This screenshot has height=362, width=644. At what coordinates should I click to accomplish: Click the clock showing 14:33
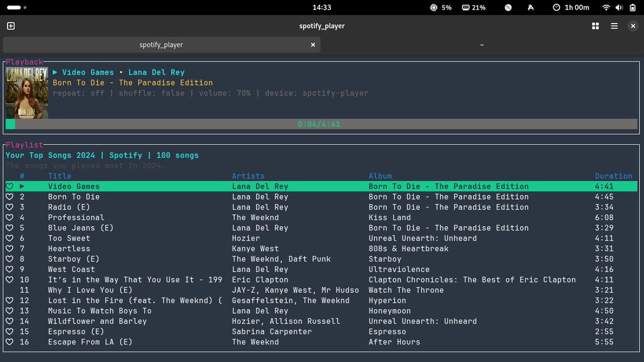321,8
